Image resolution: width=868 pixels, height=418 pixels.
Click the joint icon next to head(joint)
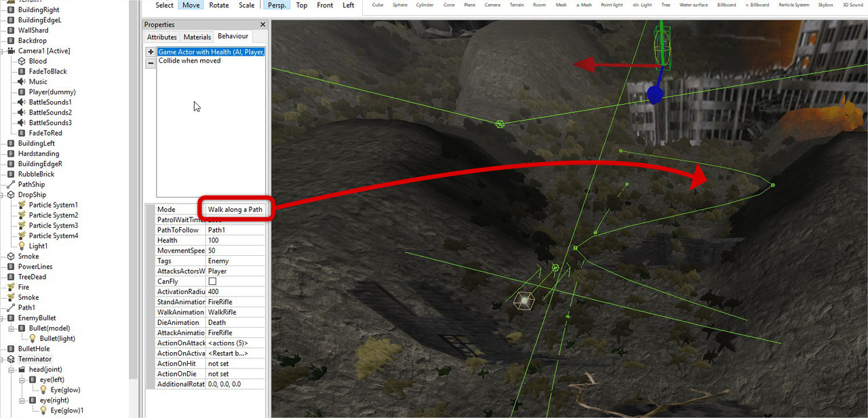click(x=22, y=369)
